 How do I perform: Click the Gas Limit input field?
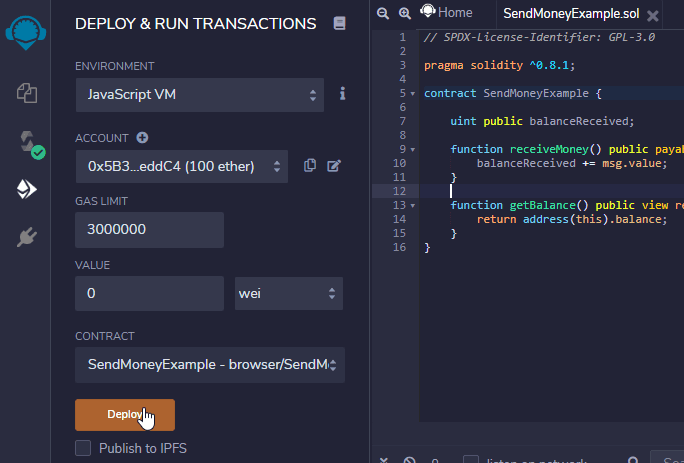[x=149, y=230]
